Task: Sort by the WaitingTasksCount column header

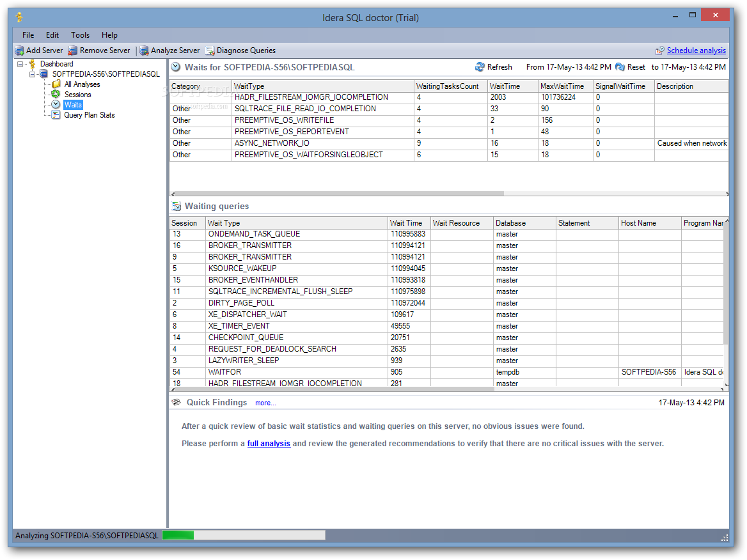Action: [450, 86]
